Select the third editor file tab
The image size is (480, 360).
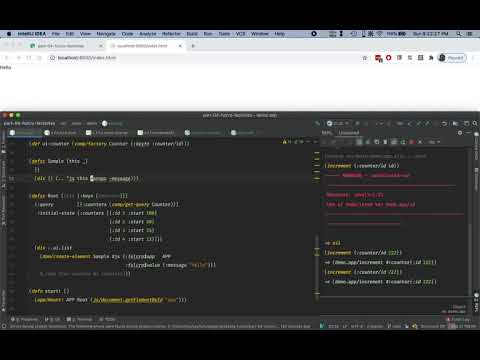point(108,133)
